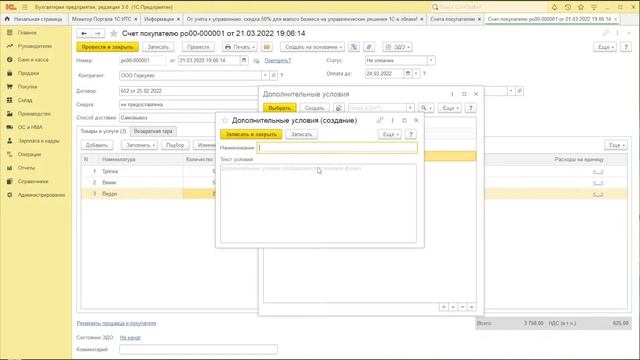Click 'Реквизиты продавца и покупателя' link
Screen dimensions: 640x360
[x=116, y=323]
